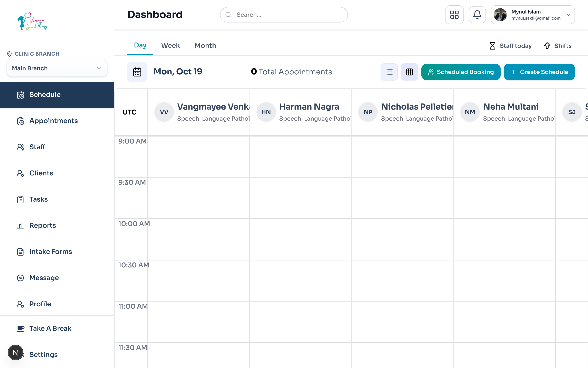This screenshot has width=588, height=368.
Task: Select the Month tab
Action: click(205, 46)
